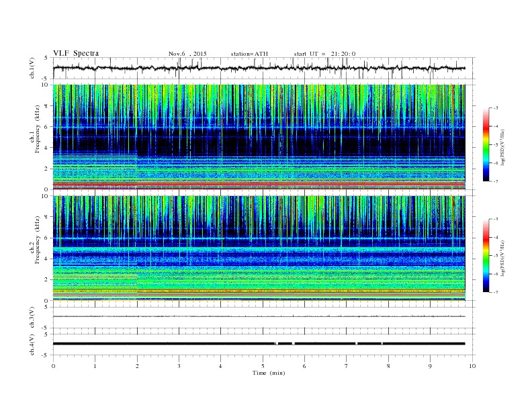Click the ch.2 spectrogram panel
Viewport: 532px width, 411px height.
pyautogui.click(x=259, y=248)
